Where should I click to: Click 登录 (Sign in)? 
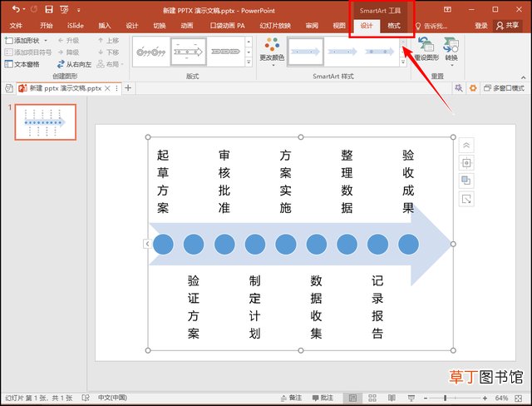[x=480, y=26]
